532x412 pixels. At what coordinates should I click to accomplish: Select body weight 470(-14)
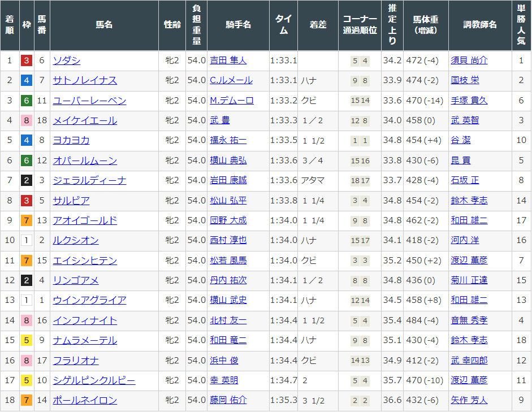(425, 101)
